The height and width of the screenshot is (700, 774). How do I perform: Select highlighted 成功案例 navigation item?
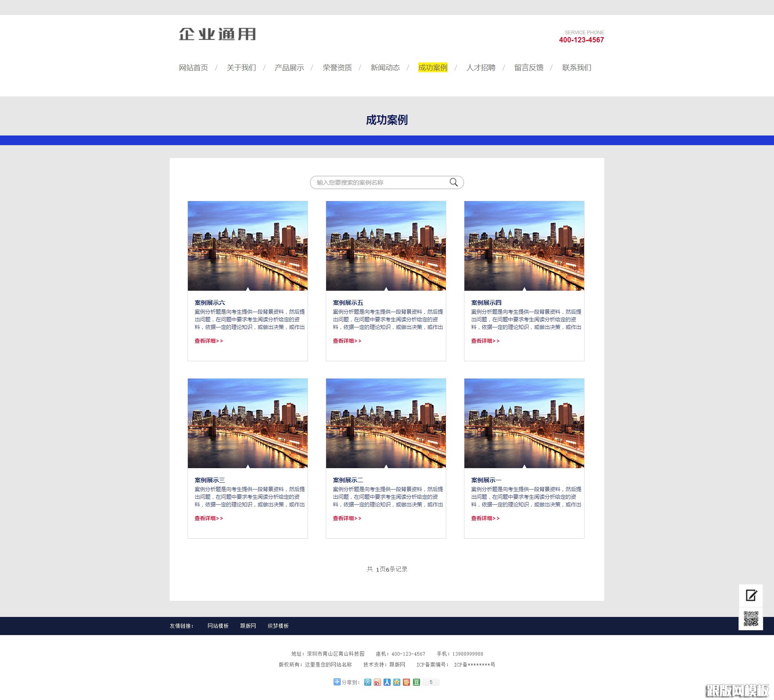pyautogui.click(x=433, y=67)
